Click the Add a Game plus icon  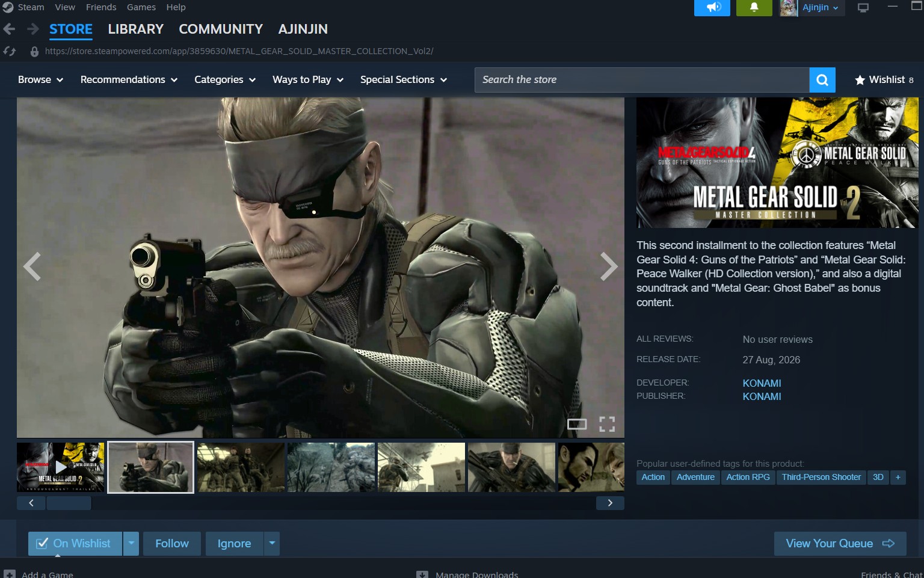click(x=10, y=574)
